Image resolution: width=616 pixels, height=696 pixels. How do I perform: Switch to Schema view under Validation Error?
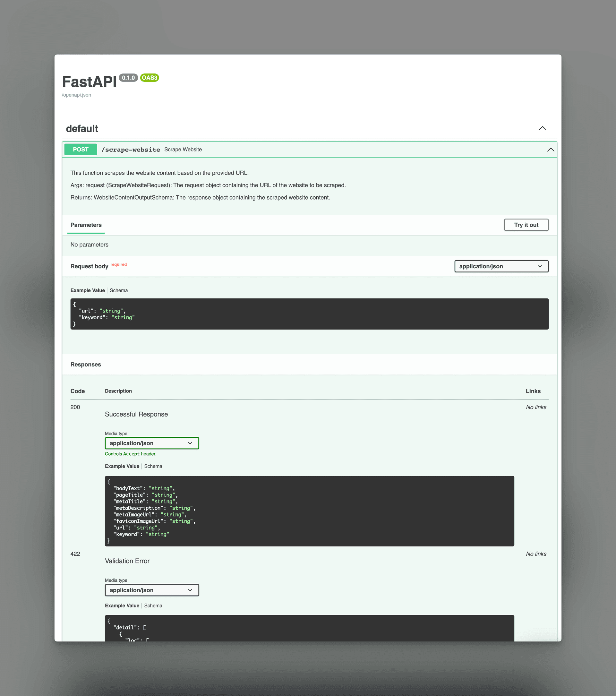153,606
